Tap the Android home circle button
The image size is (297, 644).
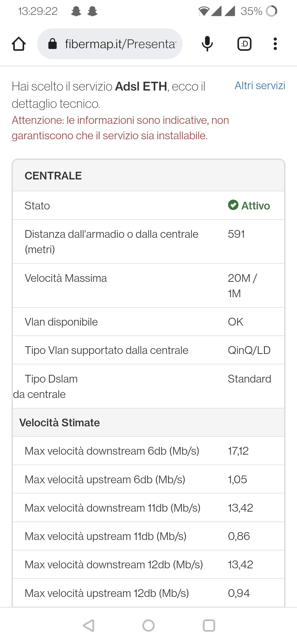[148, 626]
